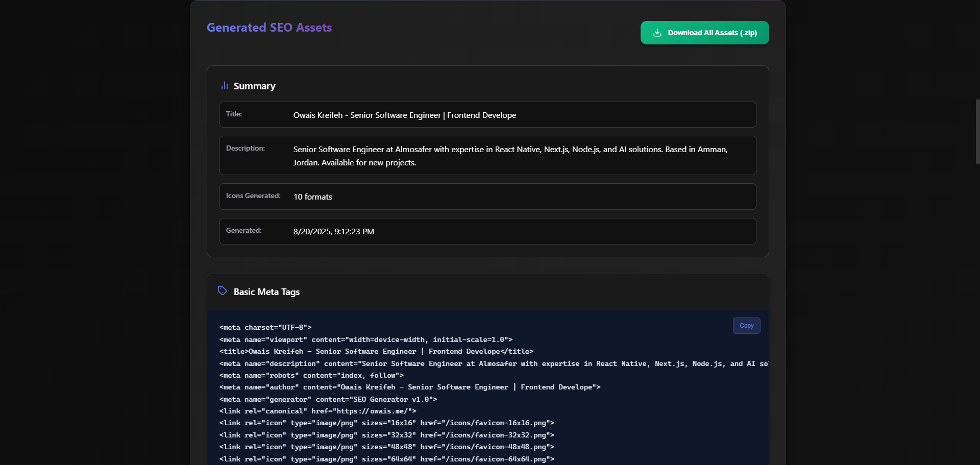
Task: Click the download icon on the green button
Action: (657, 32)
